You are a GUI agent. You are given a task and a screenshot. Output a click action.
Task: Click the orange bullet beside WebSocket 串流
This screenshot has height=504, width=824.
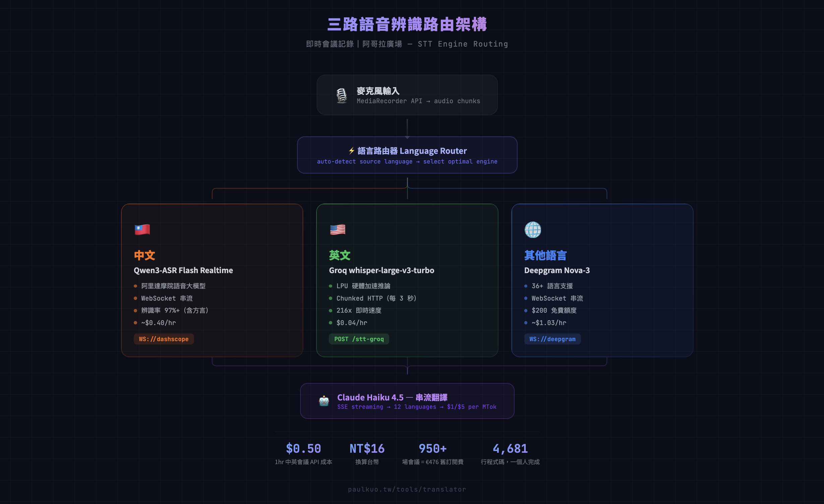point(135,298)
